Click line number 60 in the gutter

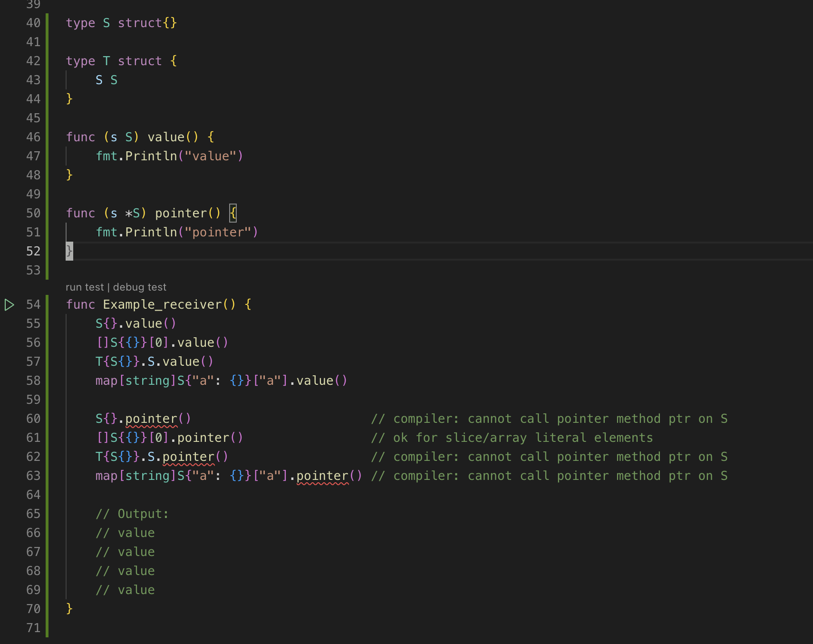point(33,419)
